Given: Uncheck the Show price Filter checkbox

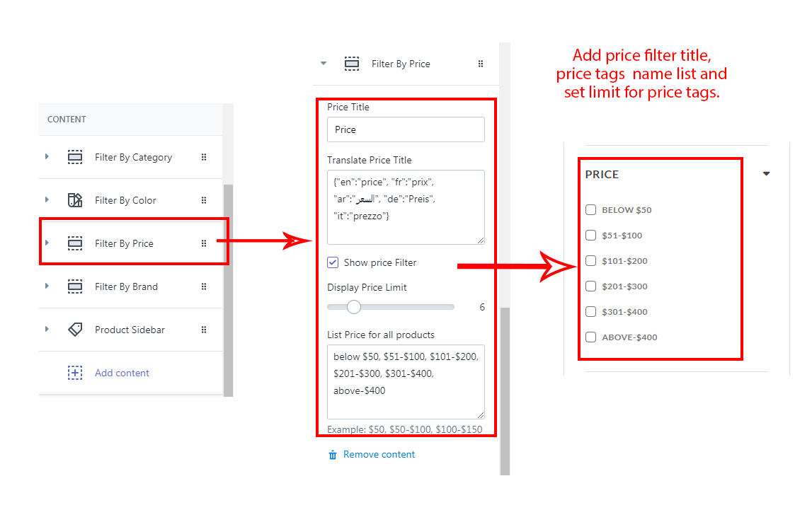Looking at the screenshot, I should [x=333, y=262].
